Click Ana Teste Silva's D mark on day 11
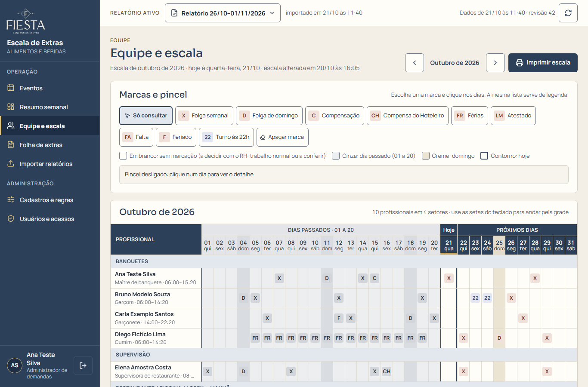The height and width of the screenshot is (387, 588). [x=327, y=278]
